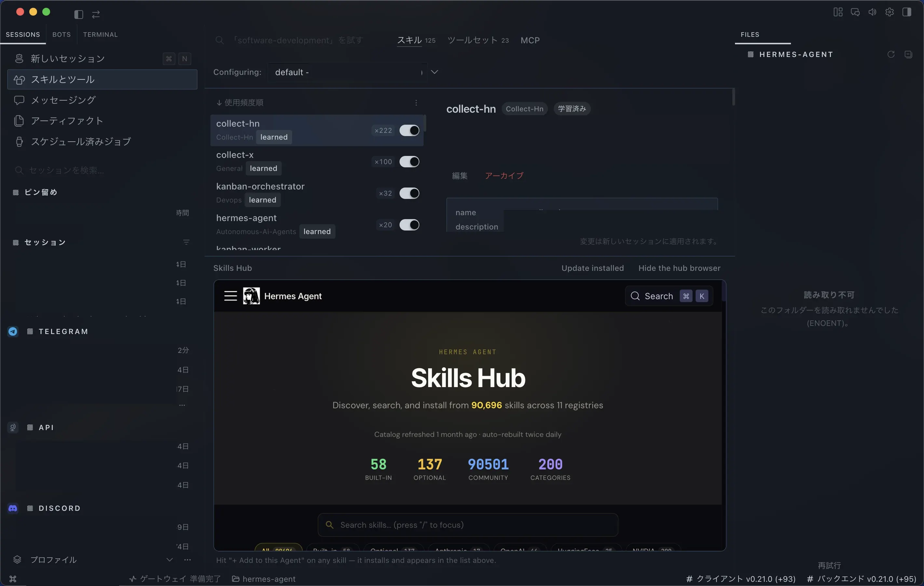Click the バックエンド v0.21.0 (+95) version text
Image resolution: width=924 pixels, height=586 pixels.
coord(862,579)
